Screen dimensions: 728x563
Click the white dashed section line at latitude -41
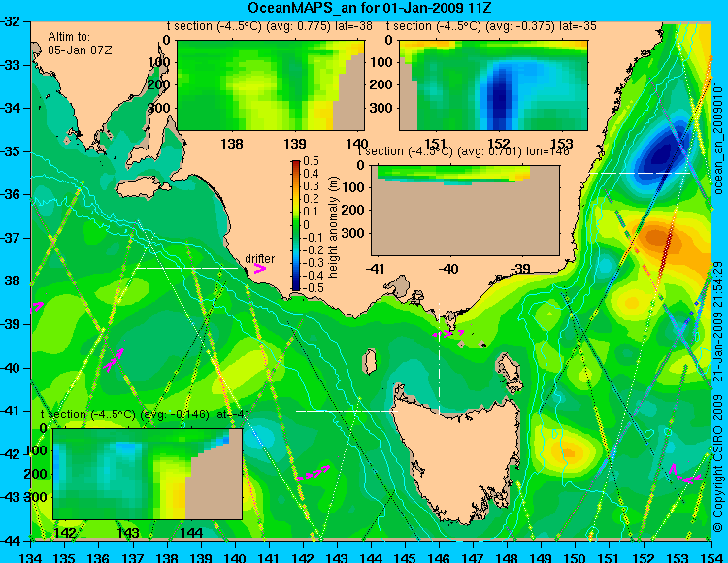(x=347, y=411)
